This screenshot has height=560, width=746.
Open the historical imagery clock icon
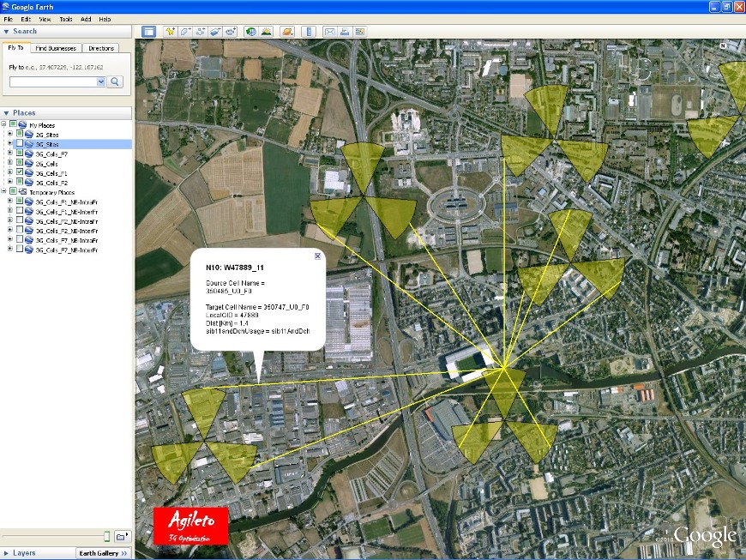[251, 32]
